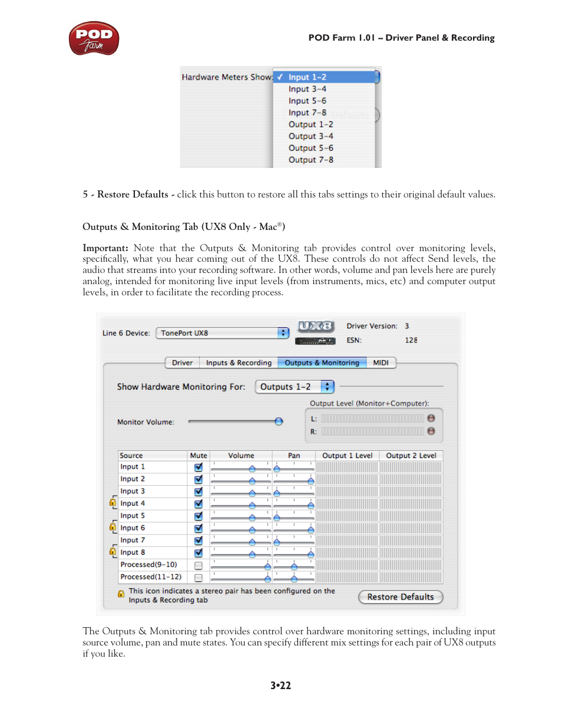Click the Pan column header
562x728 pixels.
pyautogui.click(x=294, y=455)
